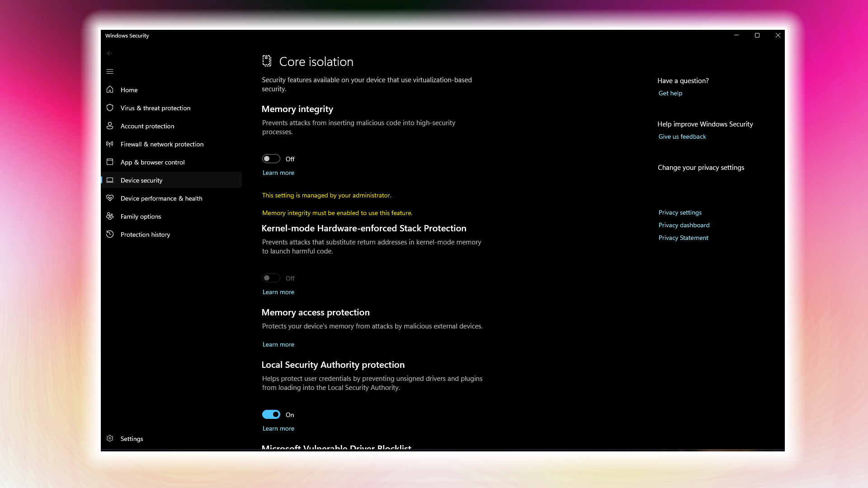Click the Account protection person icon
Image resolution: width=868 pixels, height=488 pixels.
pos(110,126)
